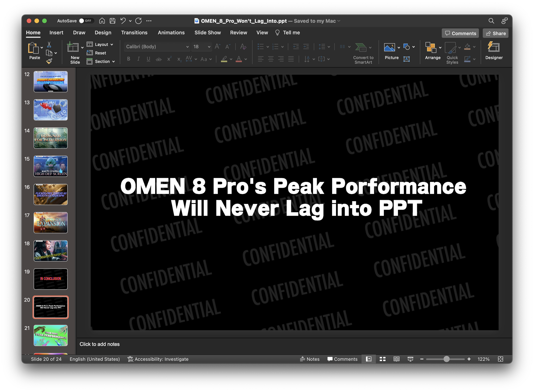Screen dimensions: 534x392
Task: Apply strikethrough formatting
Action: tap(158, 59)
